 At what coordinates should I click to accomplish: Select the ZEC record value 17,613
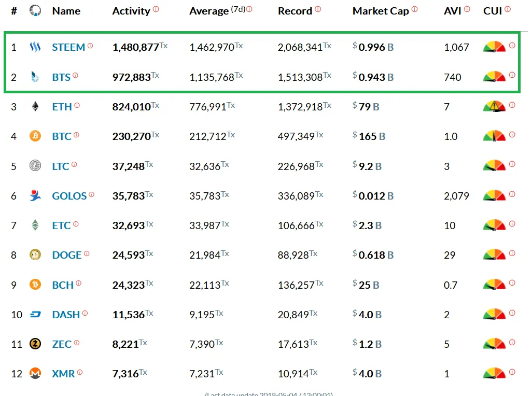coord(294,344)
